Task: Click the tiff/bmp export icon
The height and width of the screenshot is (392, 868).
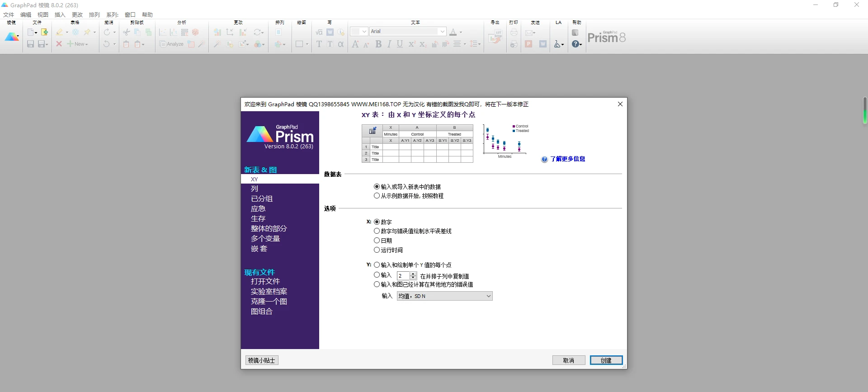Action: [x=495, y=37]
